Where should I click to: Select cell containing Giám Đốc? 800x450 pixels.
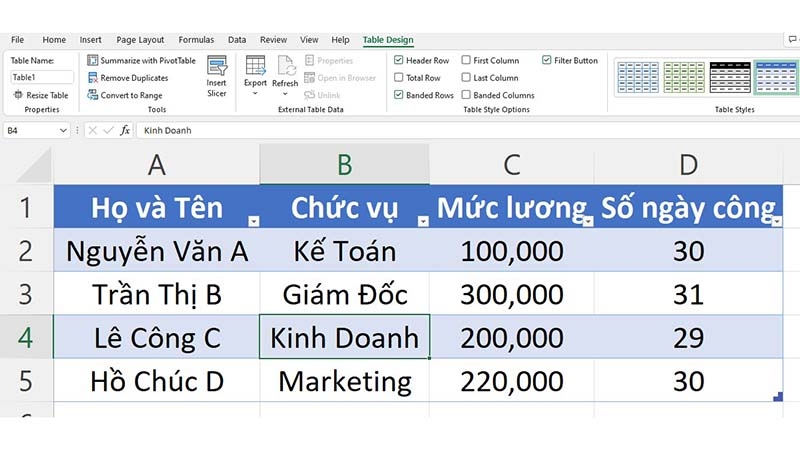(x=345, y=294)
